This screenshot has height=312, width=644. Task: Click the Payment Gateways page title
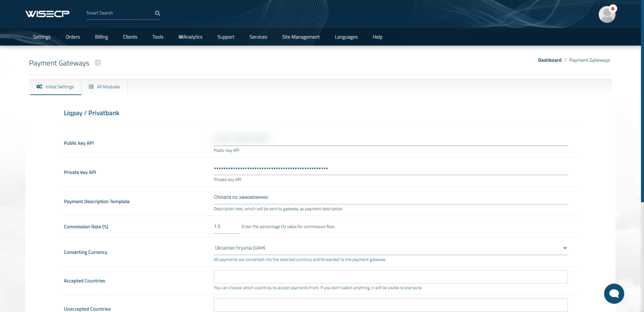pos(59,63)
